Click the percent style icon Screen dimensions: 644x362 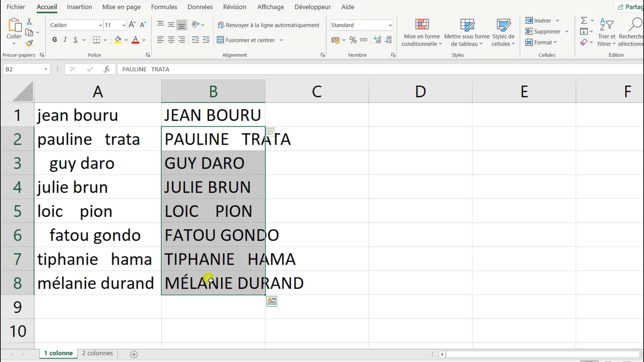click(353, 40)
